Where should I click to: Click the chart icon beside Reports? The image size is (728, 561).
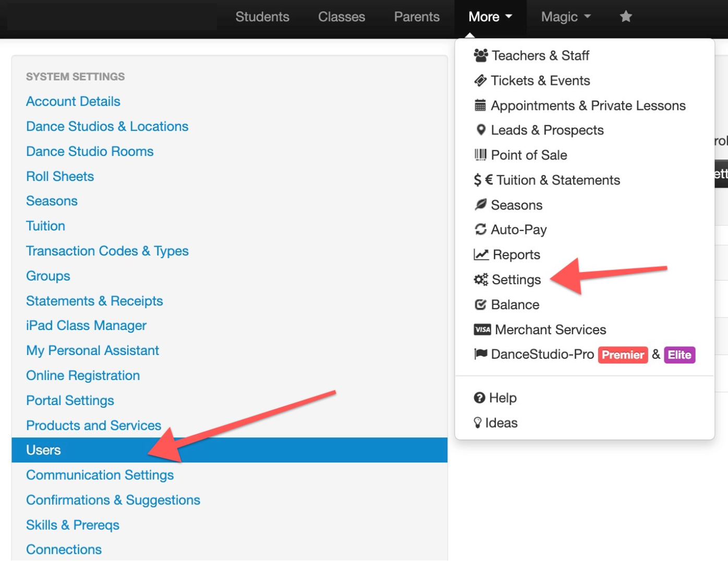pyautogui.click(x=481, y=254)
